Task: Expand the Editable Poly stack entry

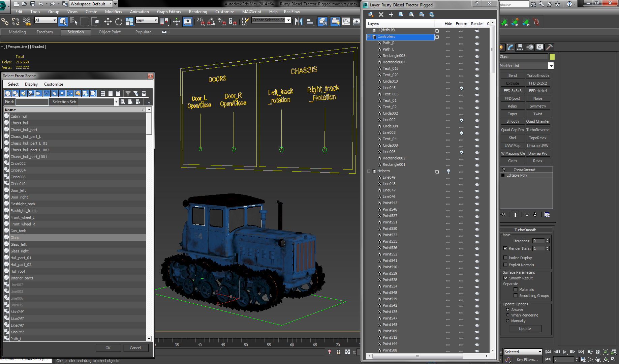Action: pyautogui.click(x=503, y=175)
